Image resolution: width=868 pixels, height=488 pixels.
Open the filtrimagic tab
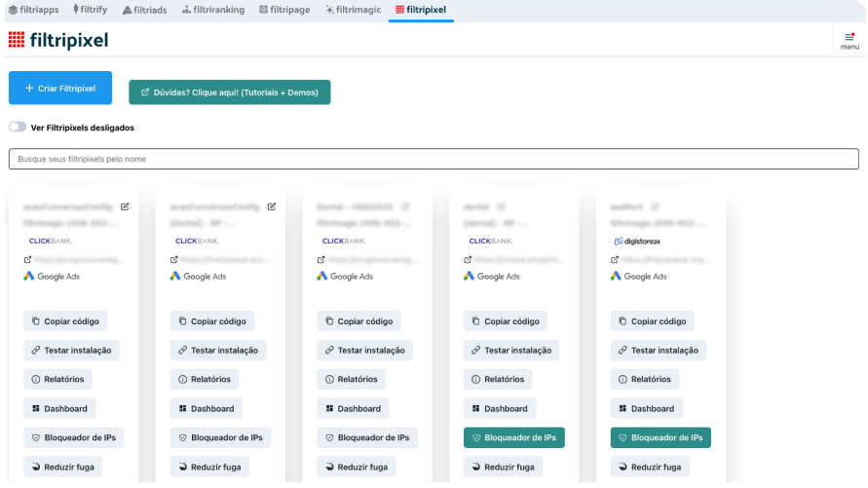pyautogui.click(x=353, y=9)
